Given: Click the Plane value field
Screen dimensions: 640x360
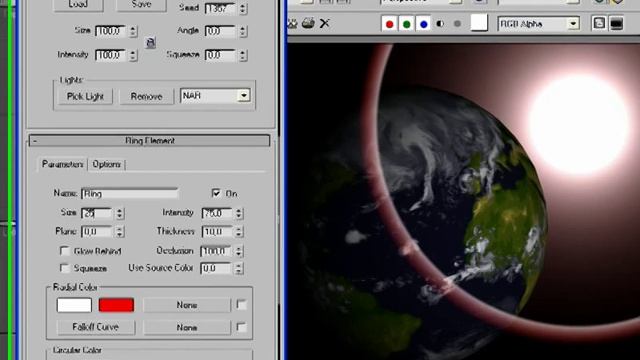Looking at the screenshot, I should tap(97, 232).
